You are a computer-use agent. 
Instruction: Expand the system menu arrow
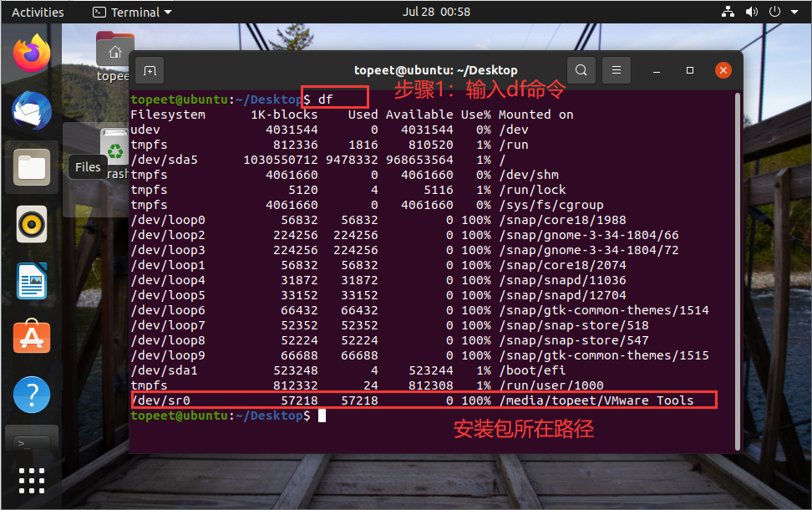pos(794,12)
